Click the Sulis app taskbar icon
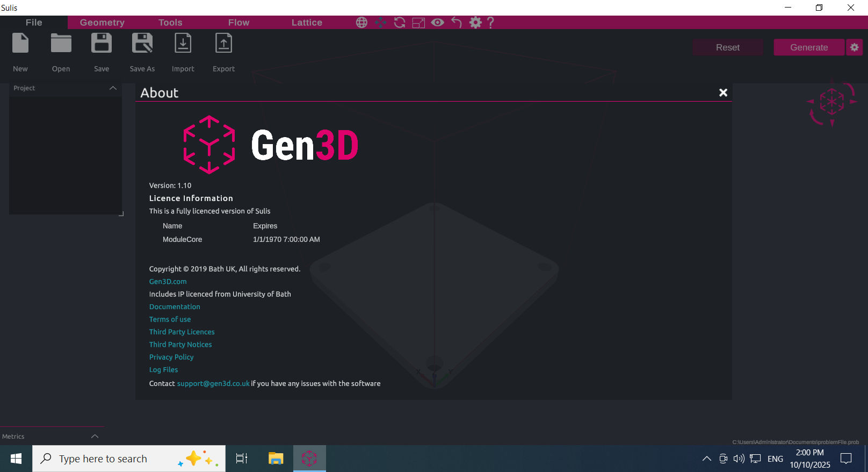Image resolution: width=868 pixels, height=472 pixels. click(x=309, y=459)
